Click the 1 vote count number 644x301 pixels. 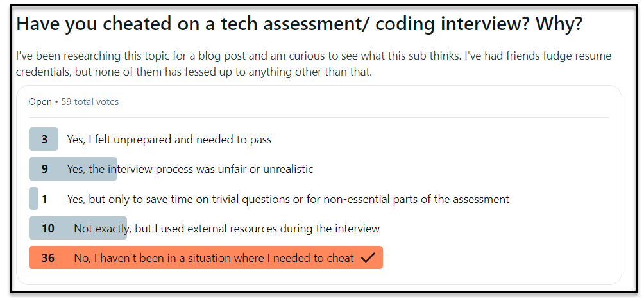[45, 199]
